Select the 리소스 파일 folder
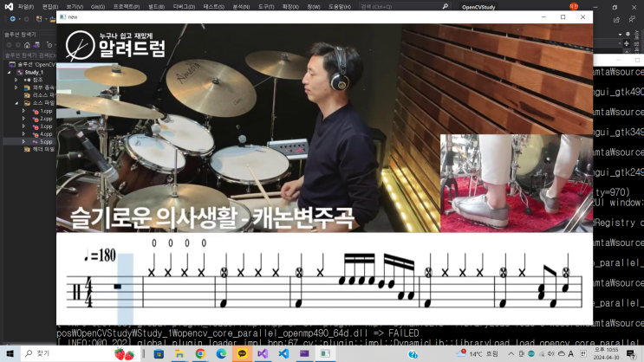 39,95
